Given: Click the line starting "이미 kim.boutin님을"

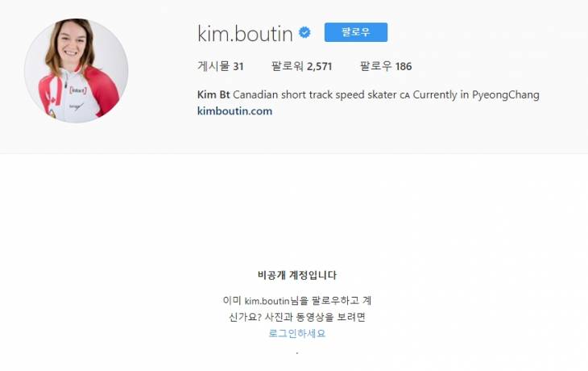Looking at the screenshot, I should click(x=297, y=300).
